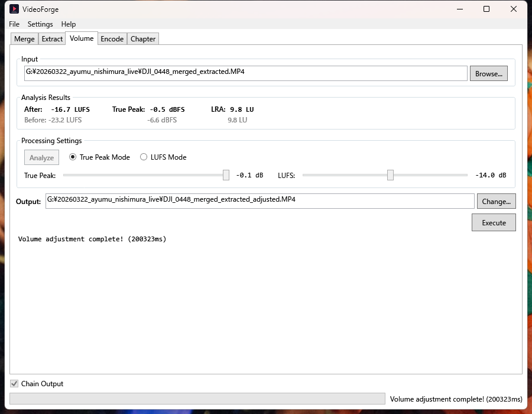Click the True Peak slider handle
532x414 pixels.
click(x=226, y=175)
